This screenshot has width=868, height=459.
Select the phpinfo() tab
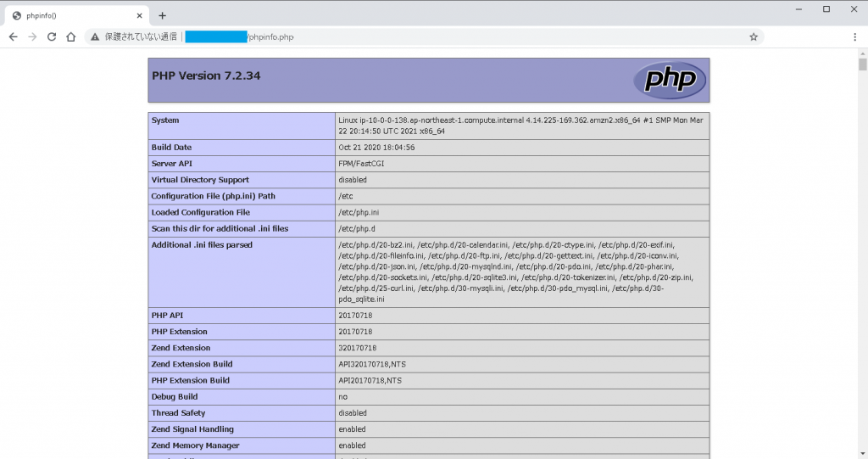76,15
